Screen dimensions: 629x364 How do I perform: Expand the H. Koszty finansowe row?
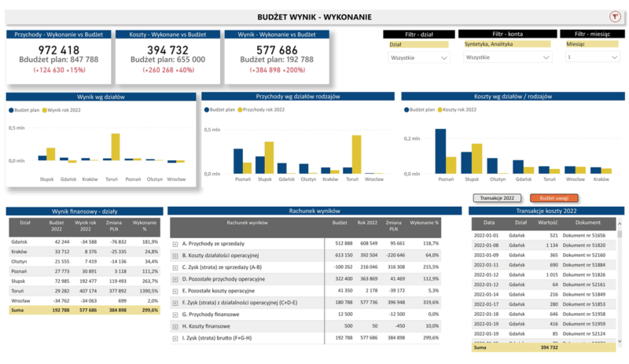click(x=175, y=326)
